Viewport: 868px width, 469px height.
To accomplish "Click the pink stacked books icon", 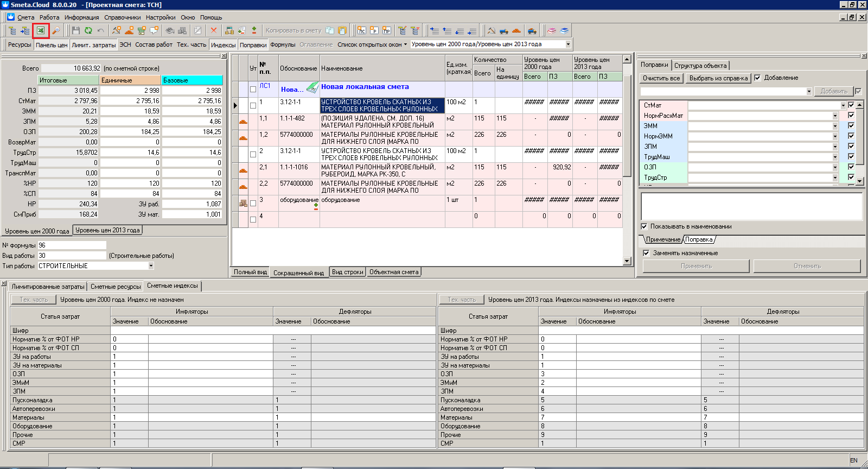I will tap(551, 30).
